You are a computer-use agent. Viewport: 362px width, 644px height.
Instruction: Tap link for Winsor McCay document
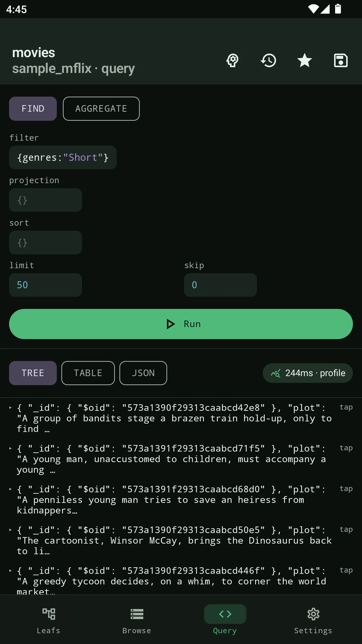(x=346, y=529)
